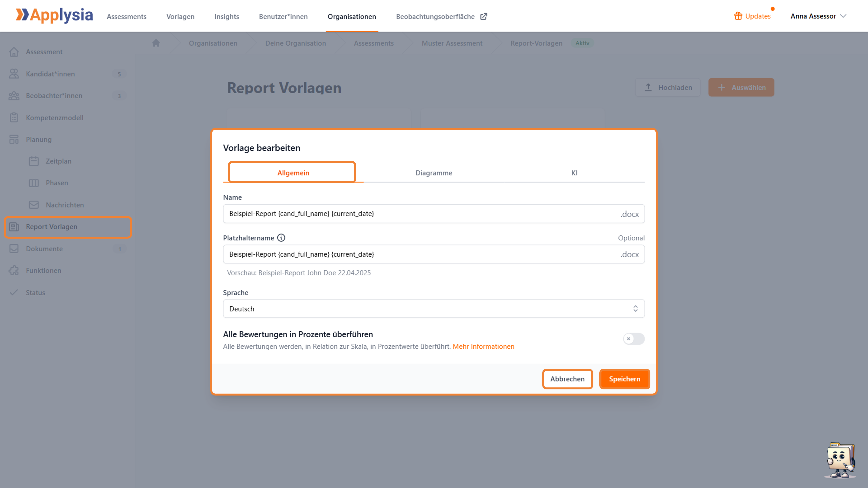The height and width of the screenshot is (488, 868).
Task: Click the Kandidat*innen count badge 5
Action: (119, 74)
